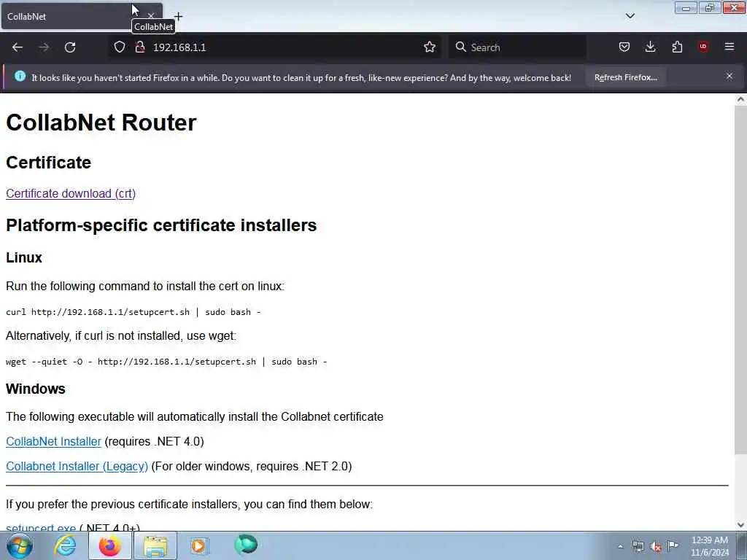Click the network status tray icon
Viewport: 747px width, 560px height.
[638, 546]
